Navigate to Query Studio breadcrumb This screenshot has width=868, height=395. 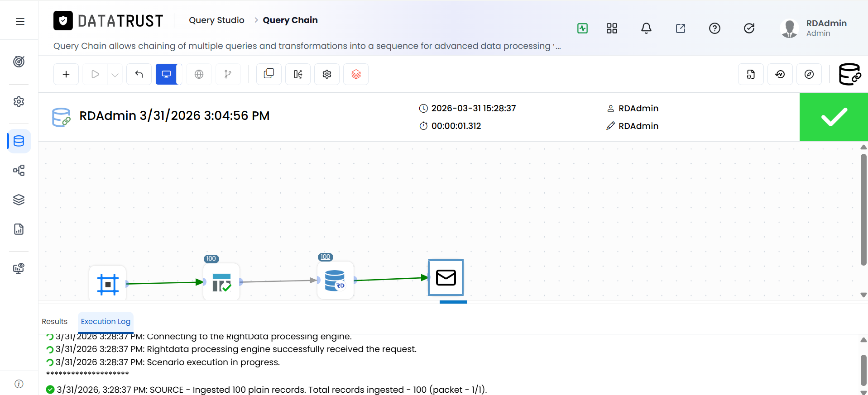coord(216,20)
